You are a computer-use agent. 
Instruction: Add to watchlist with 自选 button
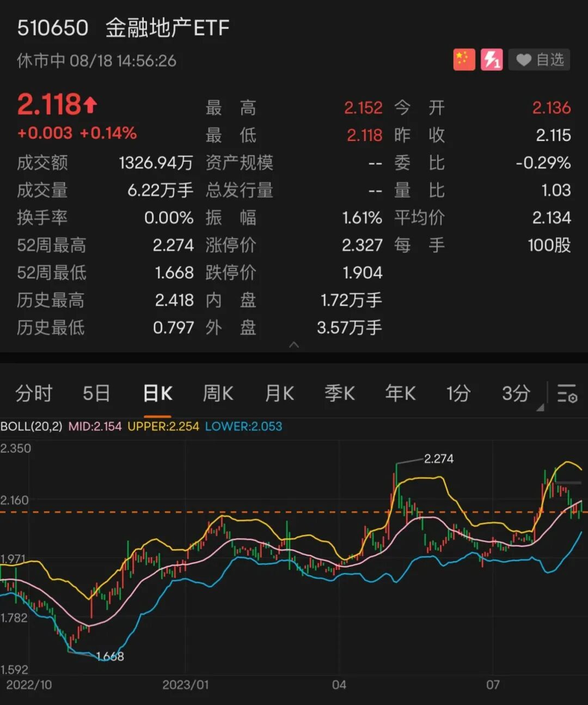click(x=539, y=59)
